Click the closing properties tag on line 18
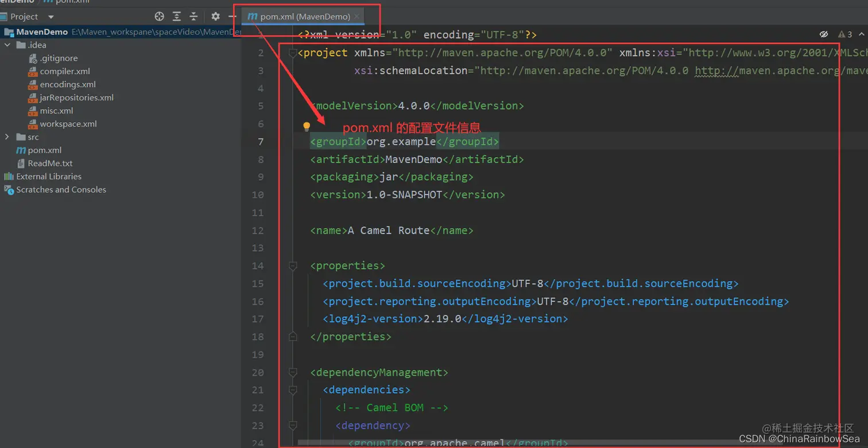Image resolution: width=868 pixels, height=448 pixels. pyautogui.click(x=351, y=337)
